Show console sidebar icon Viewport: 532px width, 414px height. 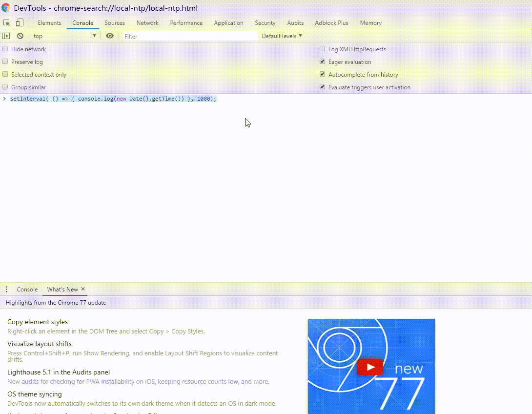[6, 36]
